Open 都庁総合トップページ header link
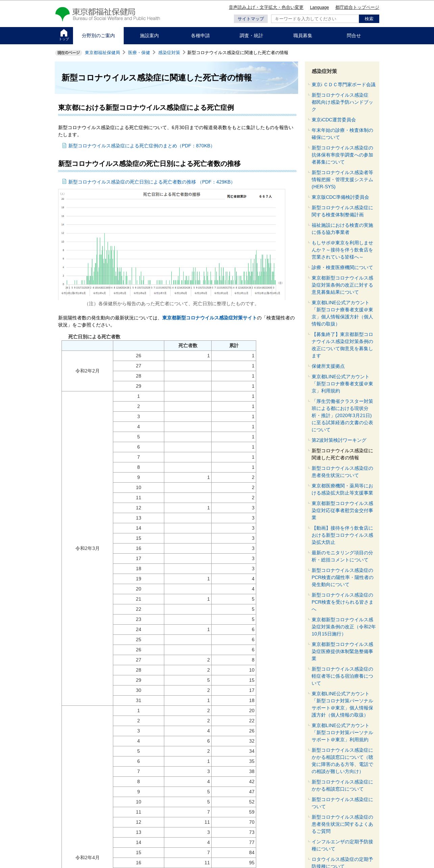 [357, 7]
